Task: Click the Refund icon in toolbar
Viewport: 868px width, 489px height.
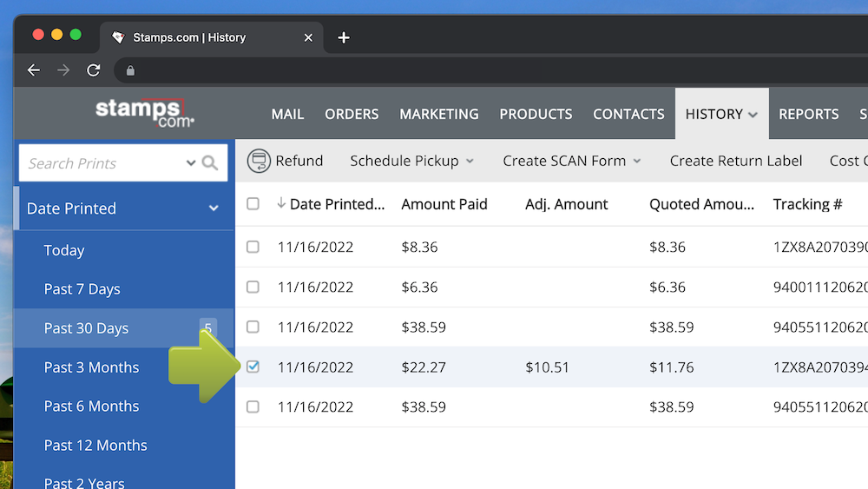Action: (259, 161)
